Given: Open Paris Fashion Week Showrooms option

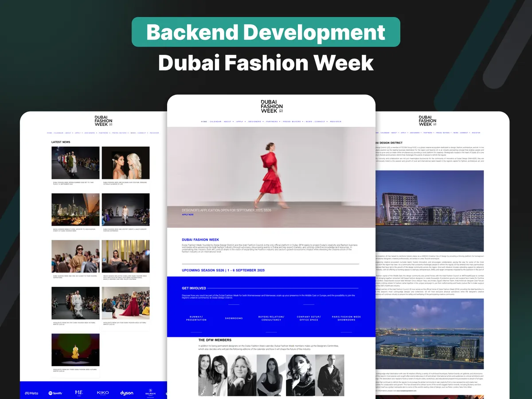Looking at the screenshot, I should coord(346,318).
